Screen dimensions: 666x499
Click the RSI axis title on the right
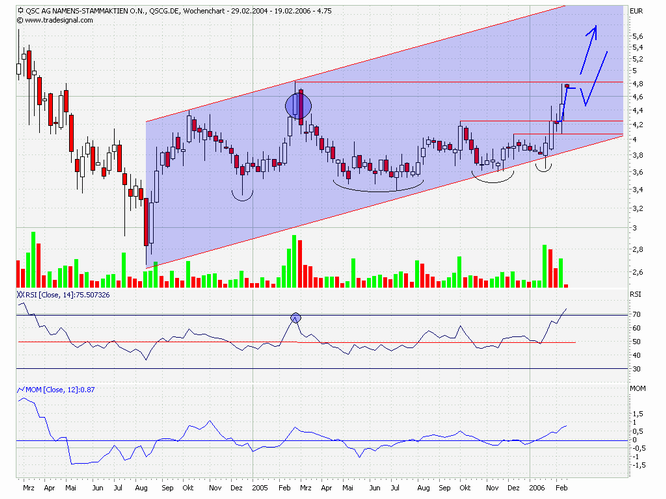pos(636,294)
